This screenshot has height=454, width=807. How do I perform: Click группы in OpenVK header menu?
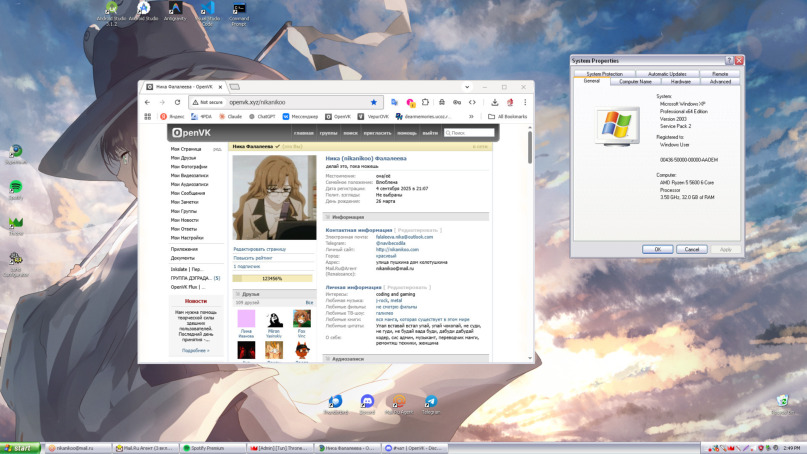pos(328,133)
